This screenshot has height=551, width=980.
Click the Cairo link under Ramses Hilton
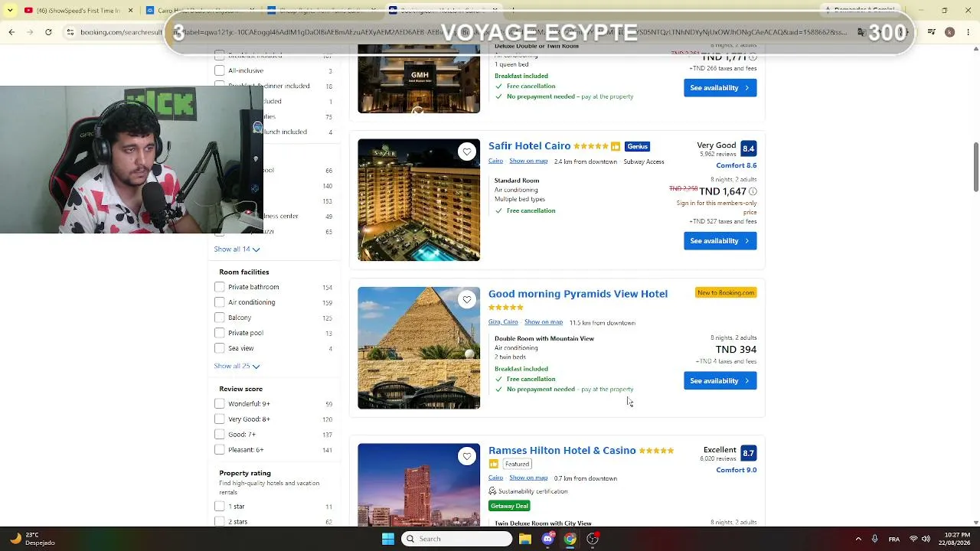pyautogui.click(x=495, y=478)
